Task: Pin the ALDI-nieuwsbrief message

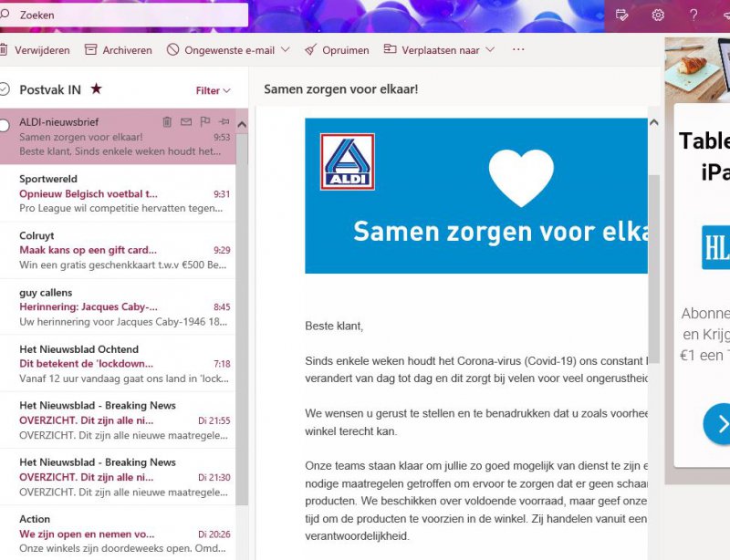Action: [x=224, y=121]
